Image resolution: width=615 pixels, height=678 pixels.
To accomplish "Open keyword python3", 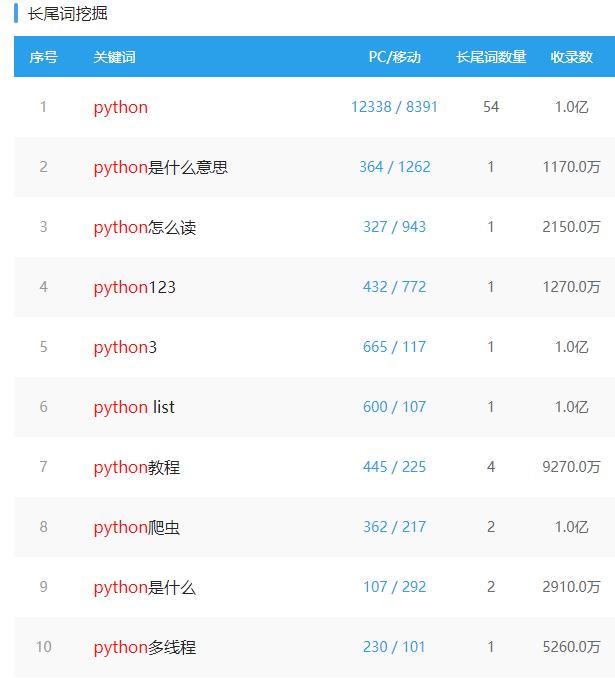I will [125, 348].
